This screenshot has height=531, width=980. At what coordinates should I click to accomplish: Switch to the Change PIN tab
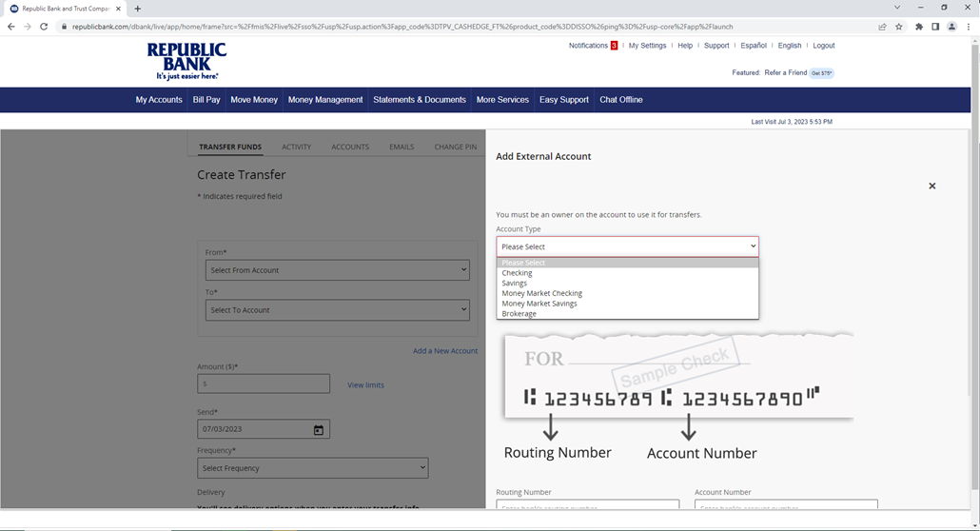(x=455, y=147)
